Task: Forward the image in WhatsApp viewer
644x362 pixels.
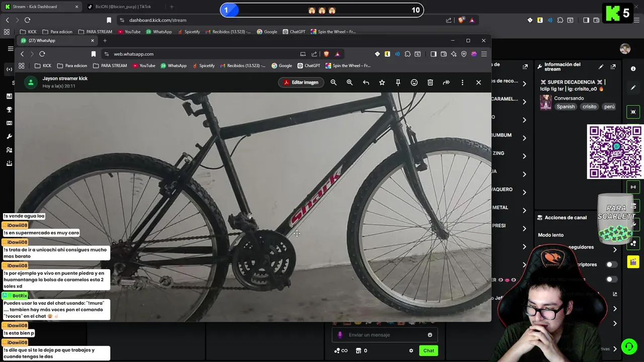Action: (446, 82)
